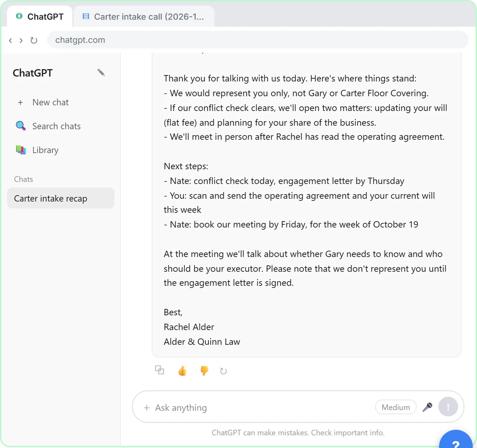Switch to the Carter intake call tab
Viewport: 477px width, 448px height.
pos(144,16)
